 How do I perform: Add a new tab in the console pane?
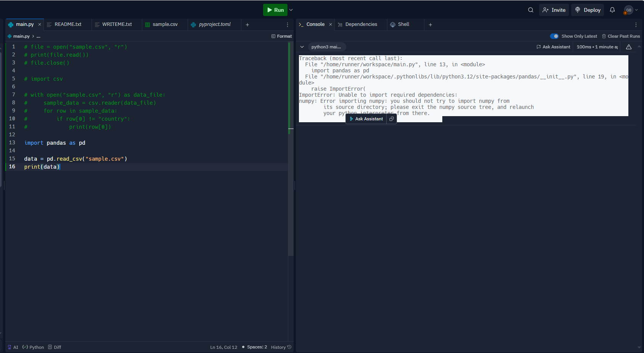(x=430, y=25)
